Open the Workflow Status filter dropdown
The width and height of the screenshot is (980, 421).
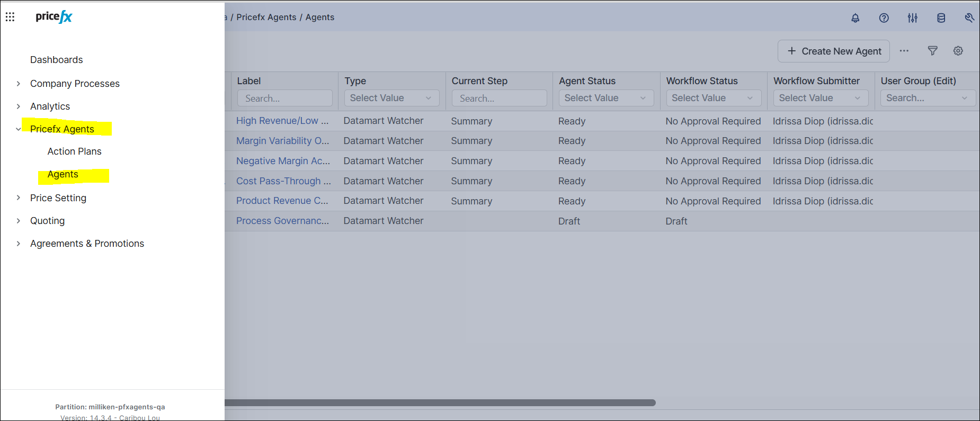tap(713, 98)
